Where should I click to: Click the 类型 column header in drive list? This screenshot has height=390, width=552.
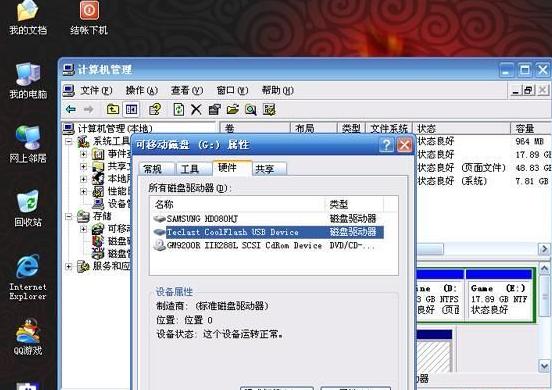click(x=354, y=205)
